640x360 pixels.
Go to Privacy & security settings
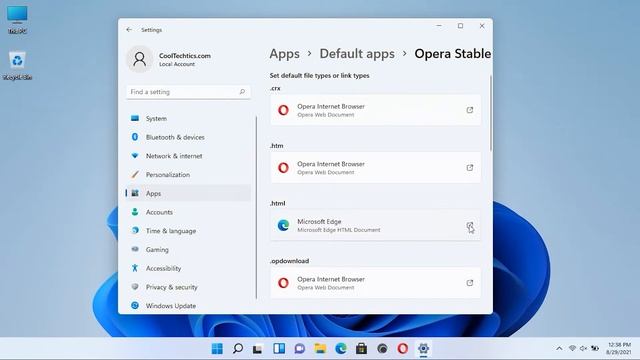tap(188, 287)
